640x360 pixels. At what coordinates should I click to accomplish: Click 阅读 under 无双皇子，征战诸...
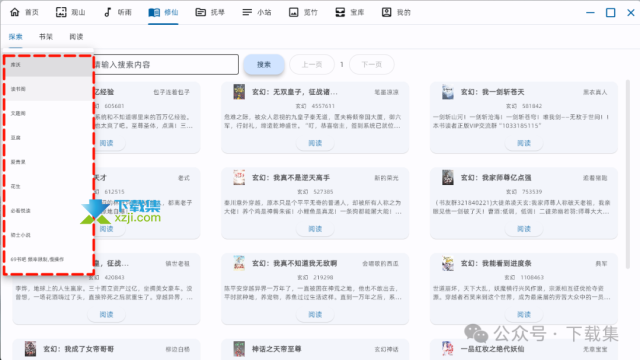click(315, 143)
